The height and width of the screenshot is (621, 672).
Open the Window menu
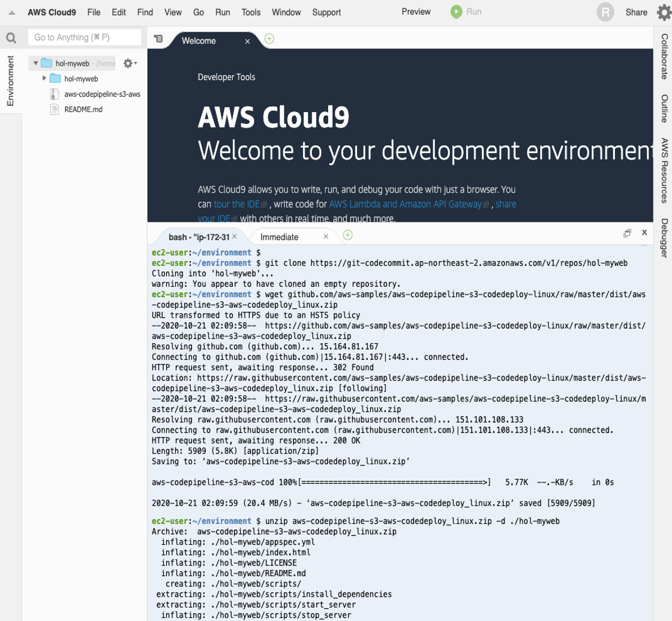tap(286, 13)
